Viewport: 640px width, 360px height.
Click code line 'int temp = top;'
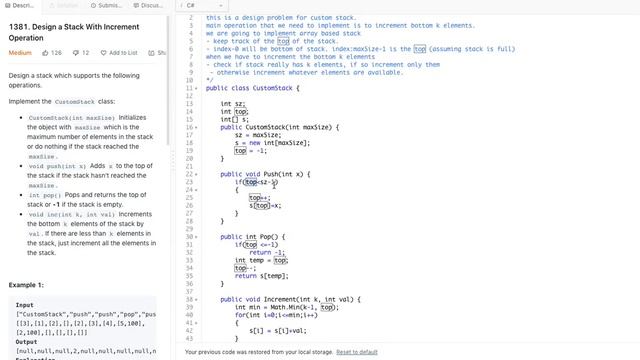(x=262, y=260)
